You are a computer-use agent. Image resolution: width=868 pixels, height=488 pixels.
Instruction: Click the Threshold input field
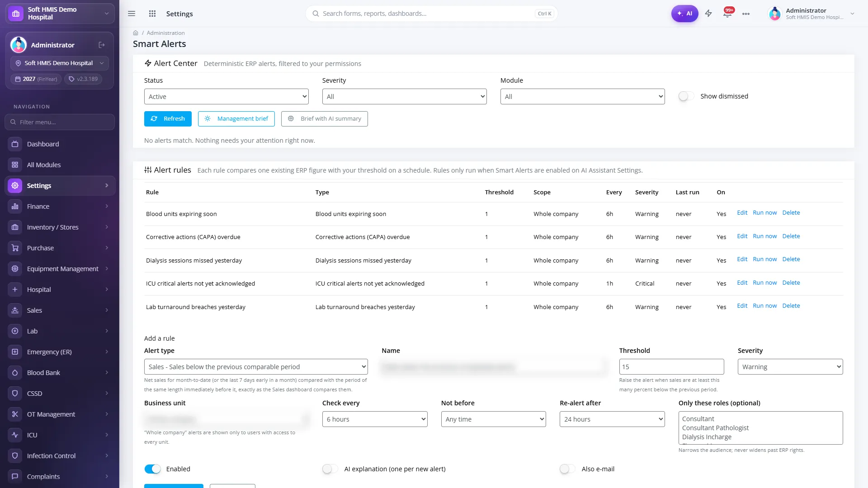pyautogui.click(x=671, y=367)
